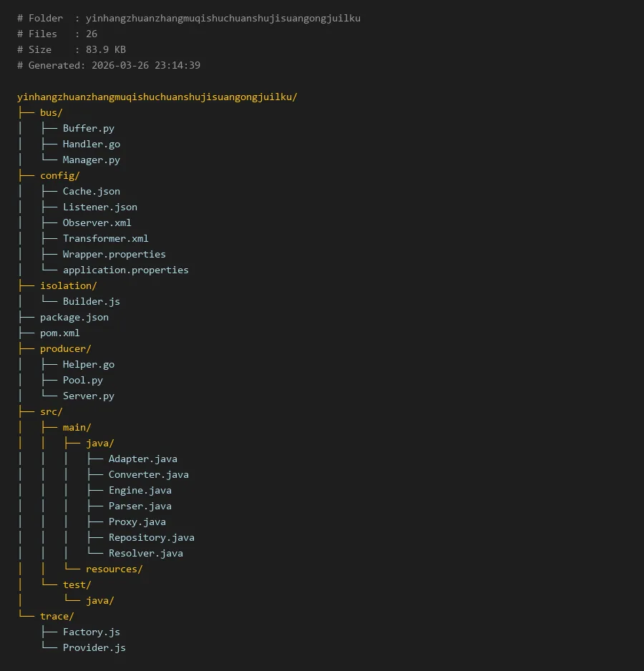Select Repository.java file

[x=151, y=537]
